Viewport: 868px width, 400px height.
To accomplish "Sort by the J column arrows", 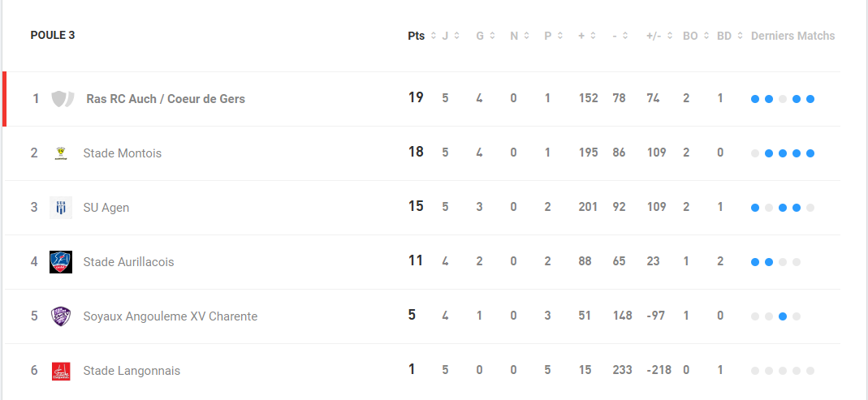I will coord(456,36).
